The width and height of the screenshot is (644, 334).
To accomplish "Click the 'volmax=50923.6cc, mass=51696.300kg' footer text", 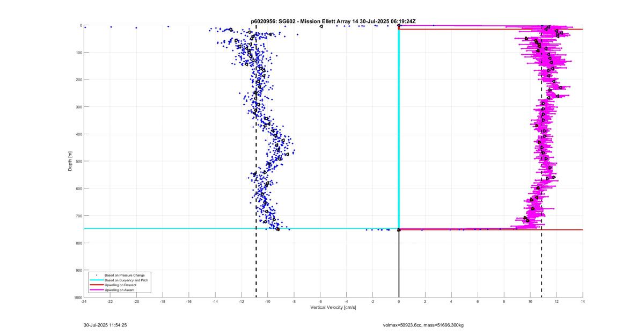I will [x=423, y=325].
